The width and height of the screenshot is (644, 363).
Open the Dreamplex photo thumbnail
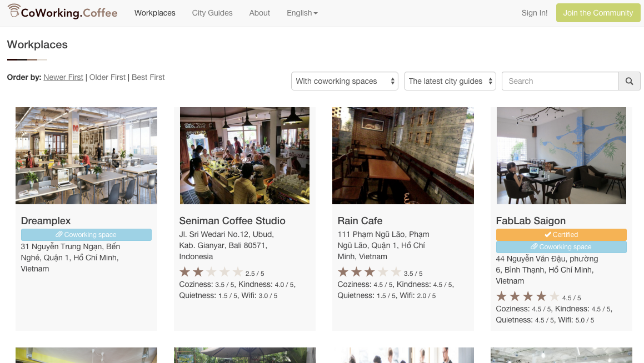click(86, 156)
